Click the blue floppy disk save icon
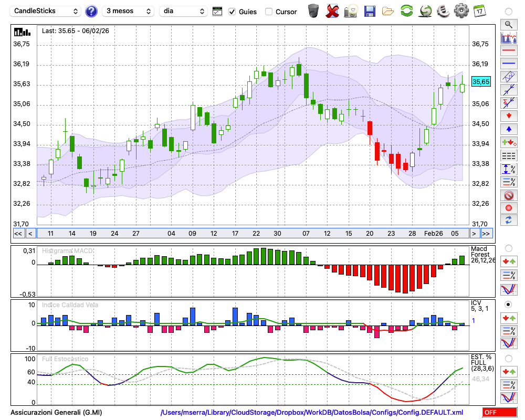The image size is (525, 420). point(370,10)
